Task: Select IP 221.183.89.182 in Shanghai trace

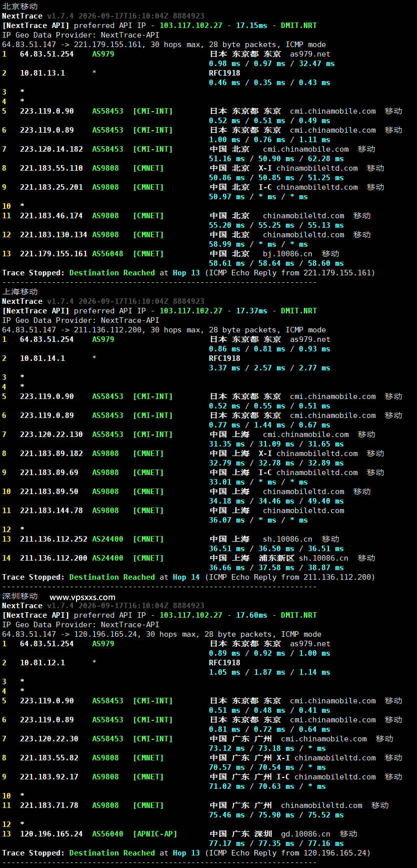Action: coord(51,454)
